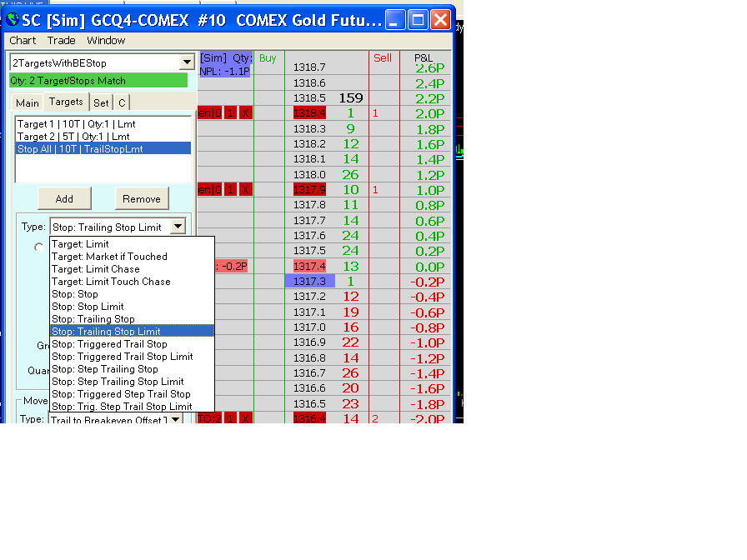This screenshot has width=747, height=560.
Task: Choose Target: Limit from the type list
Action: pos(132,244)
